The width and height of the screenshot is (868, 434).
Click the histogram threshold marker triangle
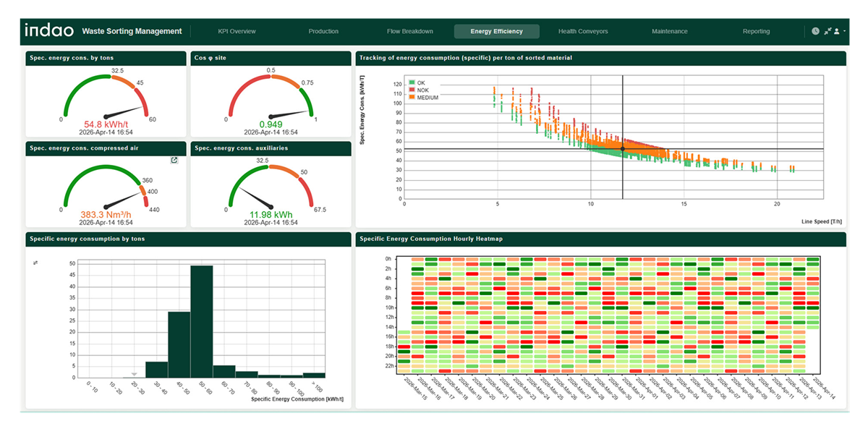(x=134, y=373)
